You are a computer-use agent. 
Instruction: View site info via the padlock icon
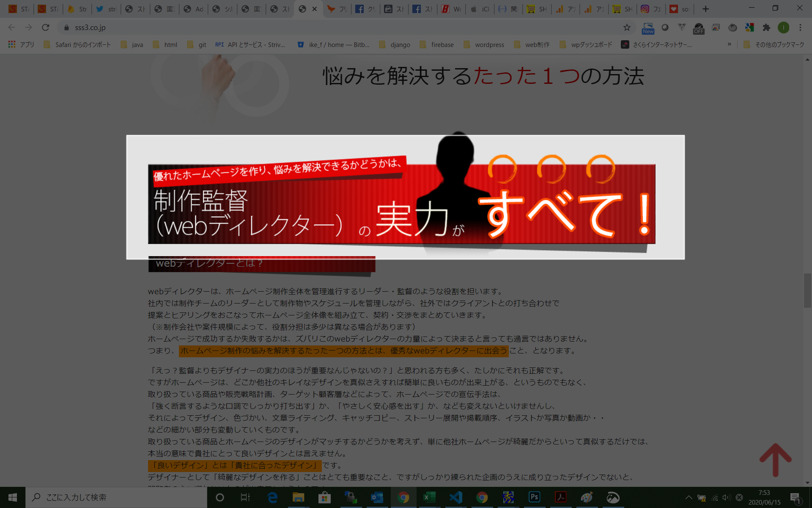click(x=66, y=28)
